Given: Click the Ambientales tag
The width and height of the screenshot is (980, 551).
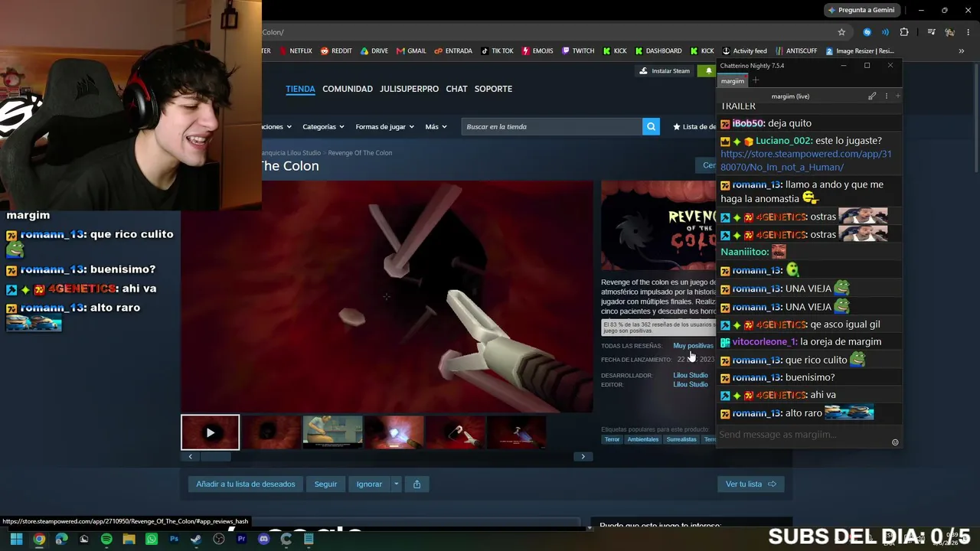Looking at the screenshot, I should [x=642, y=439].
